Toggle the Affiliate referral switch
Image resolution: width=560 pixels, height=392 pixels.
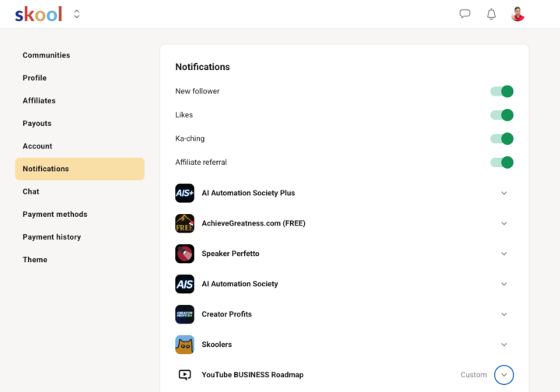(502, 163)
